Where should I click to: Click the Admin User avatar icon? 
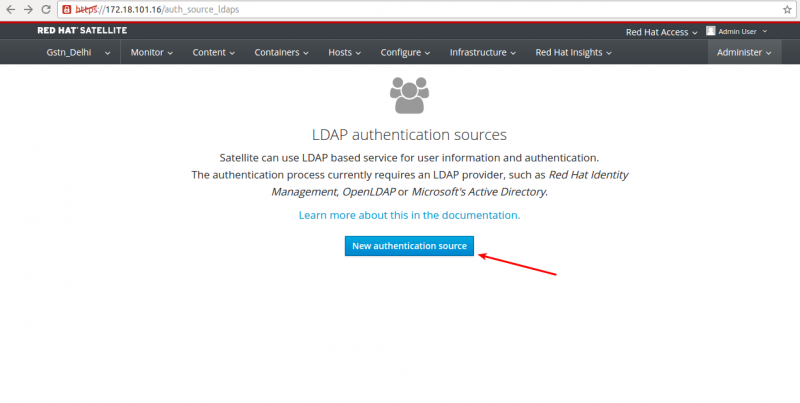(711, 31)
